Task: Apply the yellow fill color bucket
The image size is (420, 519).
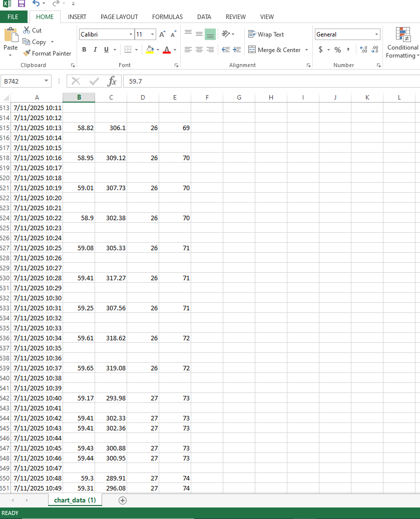Action: (x=150, y=50)
